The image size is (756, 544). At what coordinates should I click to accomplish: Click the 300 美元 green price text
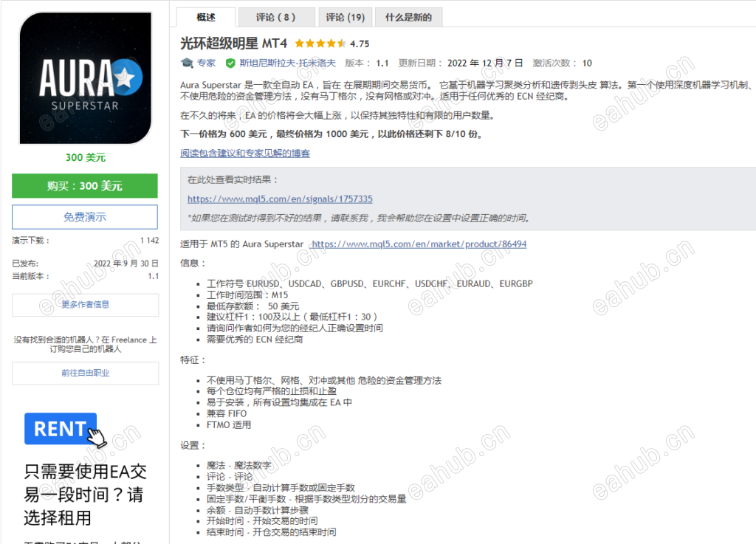tap(86, 157)
